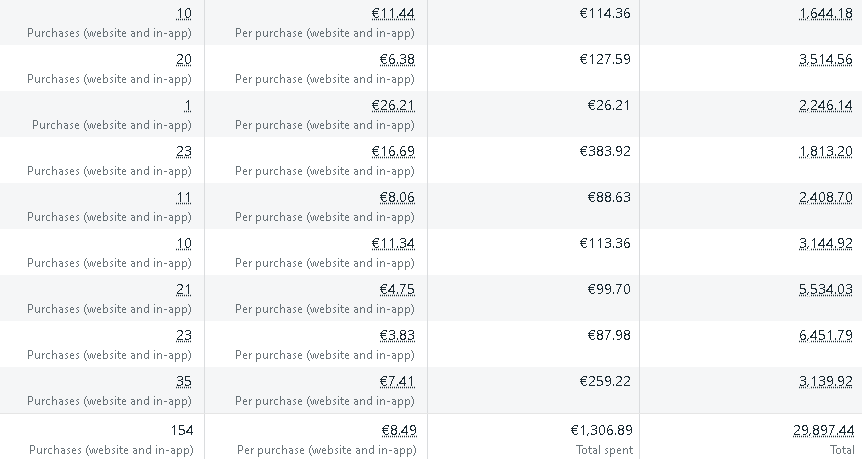Screen dimensions: 862x459
Task: Select the amount spent €383.92 cell
Action: tap(605, 151)
